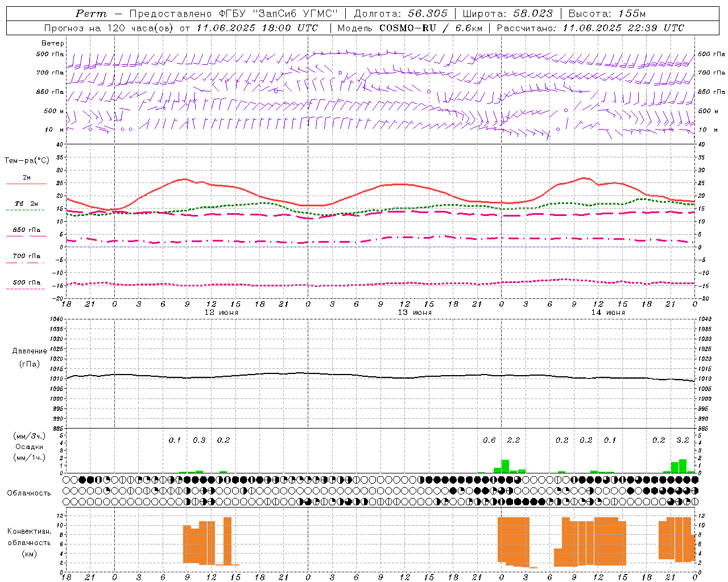Image resolution: width=728 pixels, height=582 pixels.
Task: Click the Модель COSMO-RU / 6.6км label
Action: click(410, 28)
